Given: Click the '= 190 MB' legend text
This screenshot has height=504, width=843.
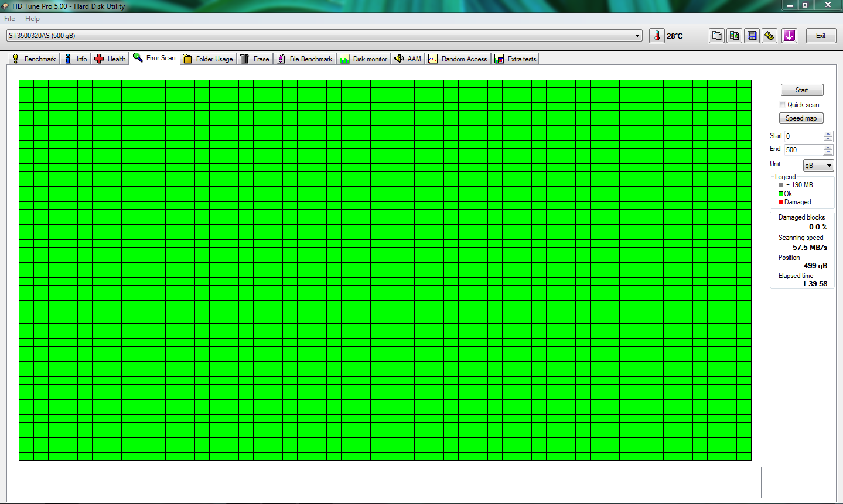Looking at the screenshot, I should [799, 185].
